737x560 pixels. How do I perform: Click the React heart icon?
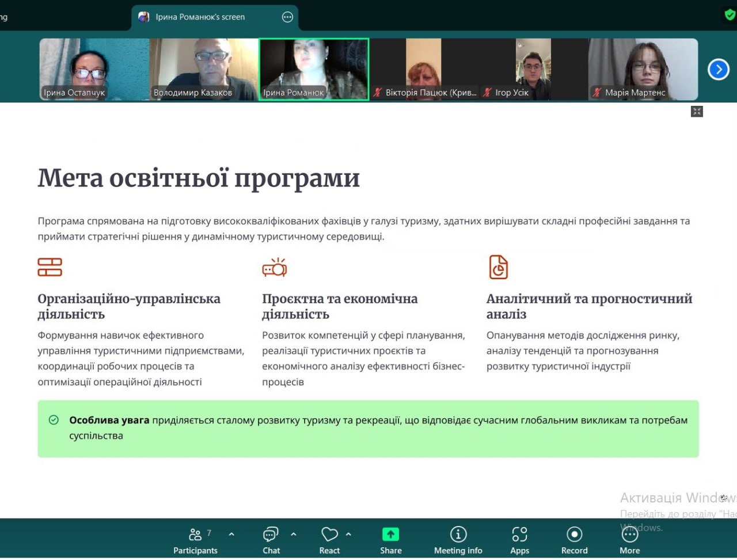point(329,540)
